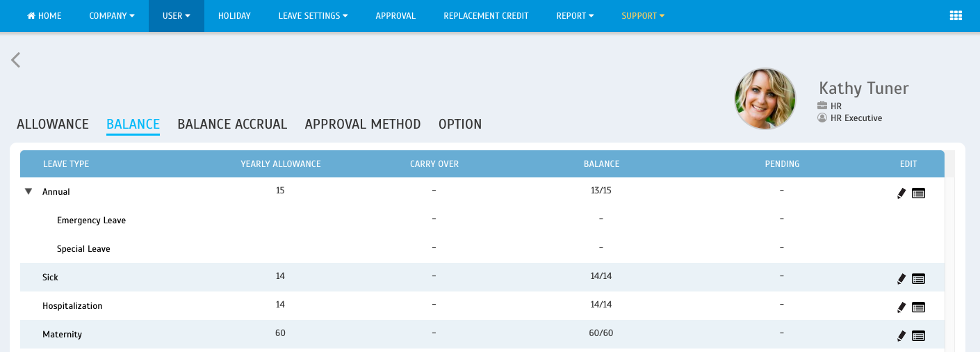The image size is (980, 352).
Task: Select the BALANCE tab
Action: (133, 125)
